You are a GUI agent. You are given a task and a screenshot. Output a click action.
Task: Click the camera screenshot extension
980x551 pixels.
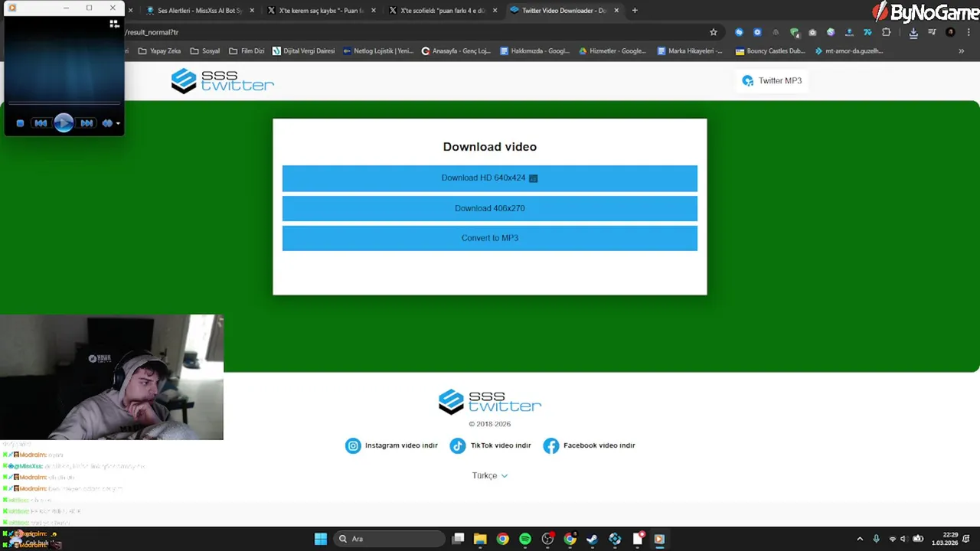coord(812,32)
